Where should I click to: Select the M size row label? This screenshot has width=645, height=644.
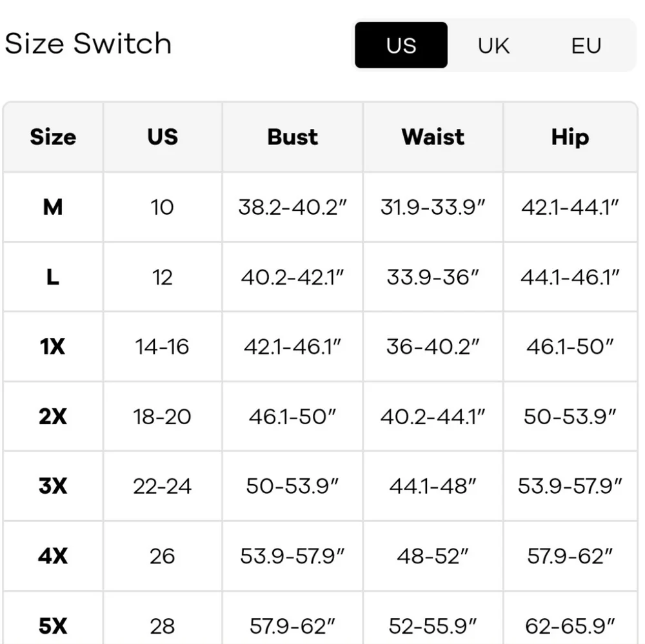53,207
